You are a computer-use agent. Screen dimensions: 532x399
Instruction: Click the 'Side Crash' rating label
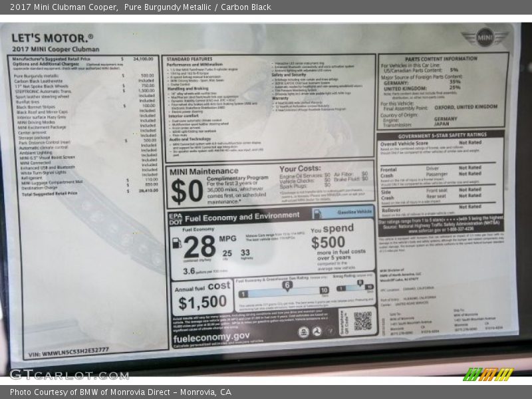point(387,195)
